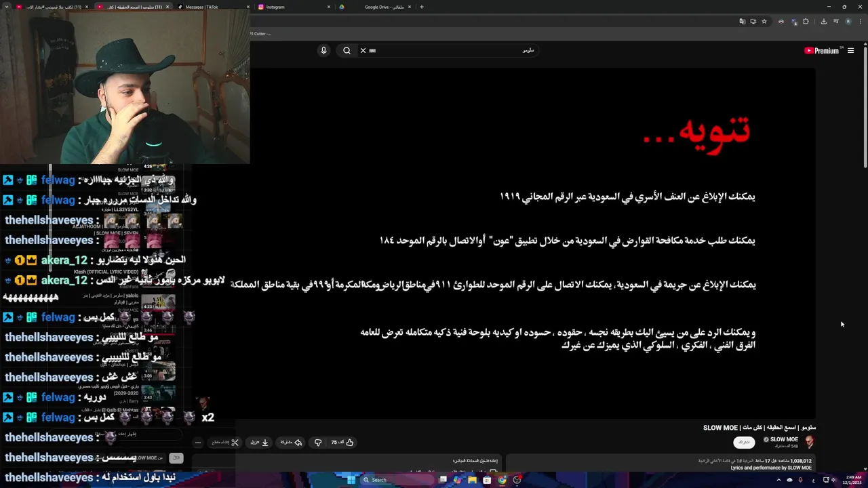Viewport: 868px width, 488px height.
Task: Click the Subscribe button beside SLOW MOE
Action: [x=744, y=442]
